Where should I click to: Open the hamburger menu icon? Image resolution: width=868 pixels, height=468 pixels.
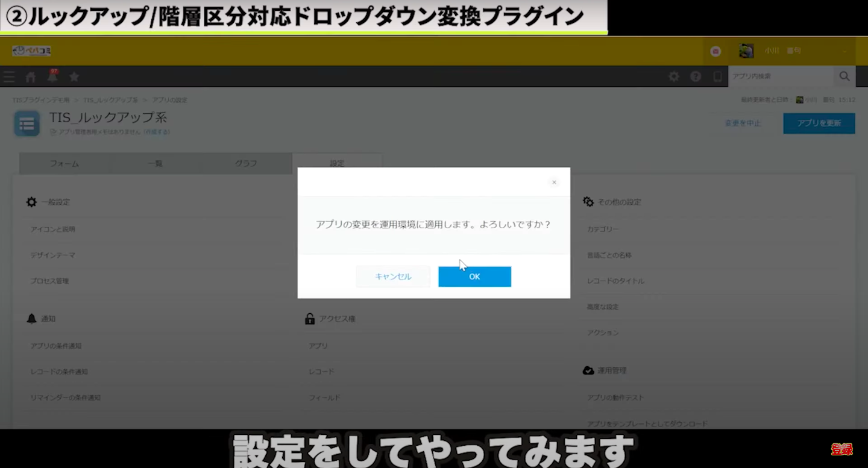coord(9,76)
